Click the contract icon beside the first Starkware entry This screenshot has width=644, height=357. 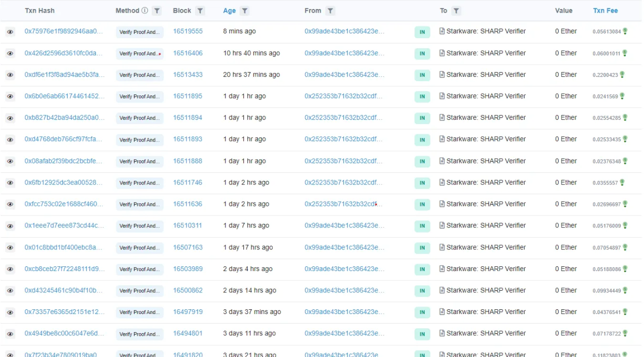[x=442, y=31]
